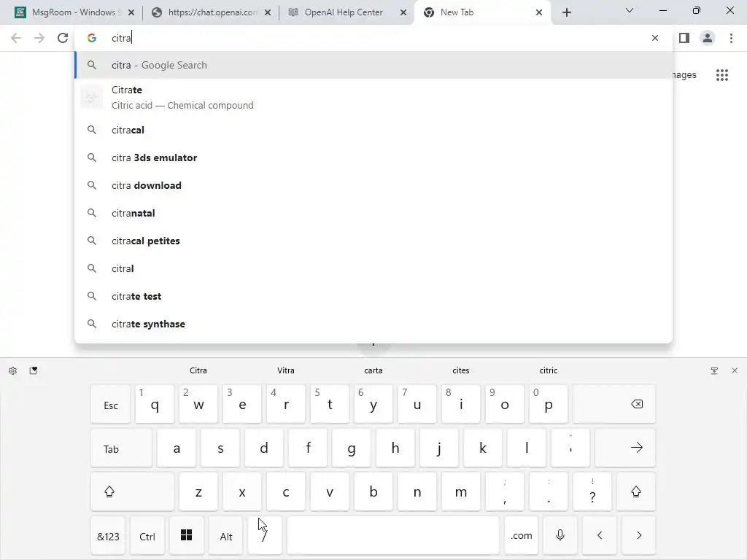Close the OpenAI Help Center tab
747x560 pixels.
point(403,12)
